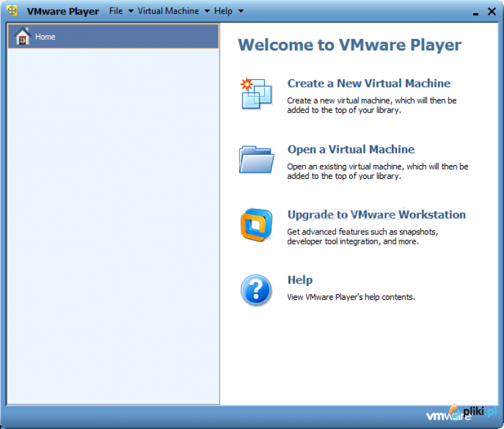Click the 'VMware Player' title text
This screenshot has height=429, width=504.
click(63, 11)
